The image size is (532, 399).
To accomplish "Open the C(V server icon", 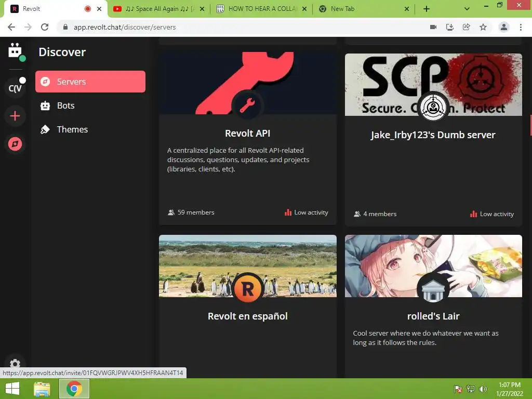I will tap(15, 88).
